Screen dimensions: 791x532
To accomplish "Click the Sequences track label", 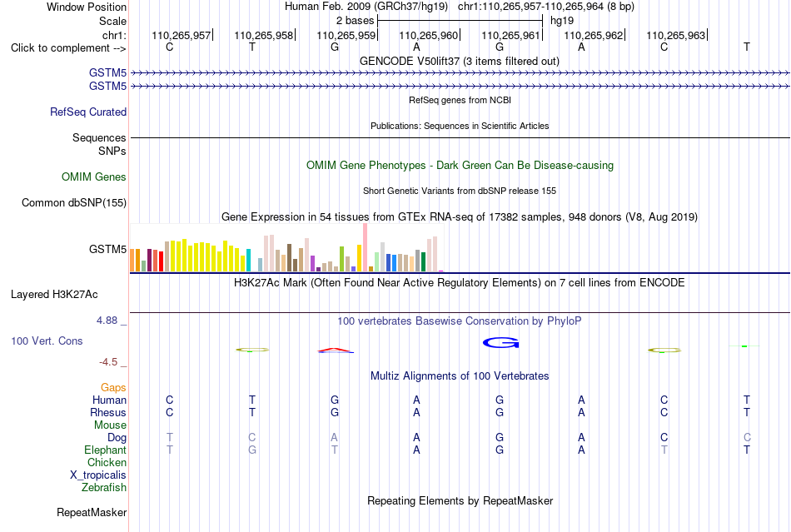I will point(99,137).
